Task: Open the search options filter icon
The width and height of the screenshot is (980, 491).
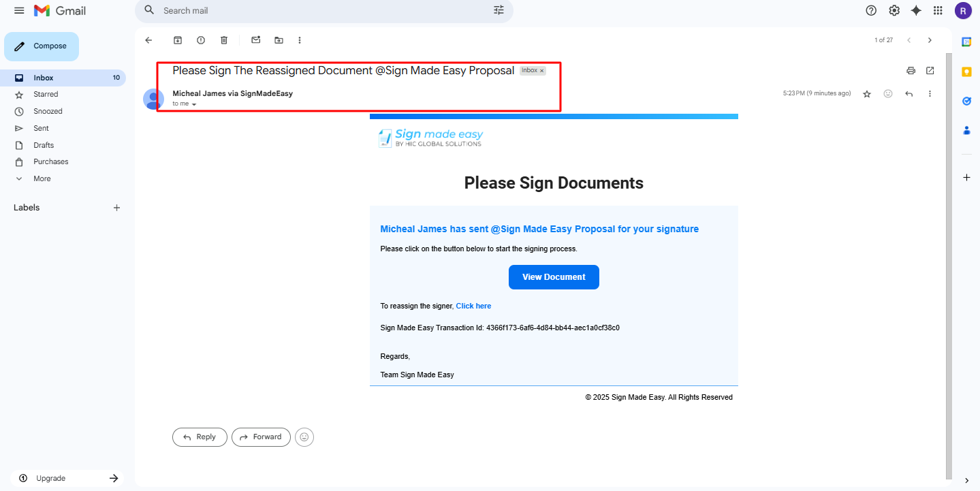Action: (x=499, y=10)
